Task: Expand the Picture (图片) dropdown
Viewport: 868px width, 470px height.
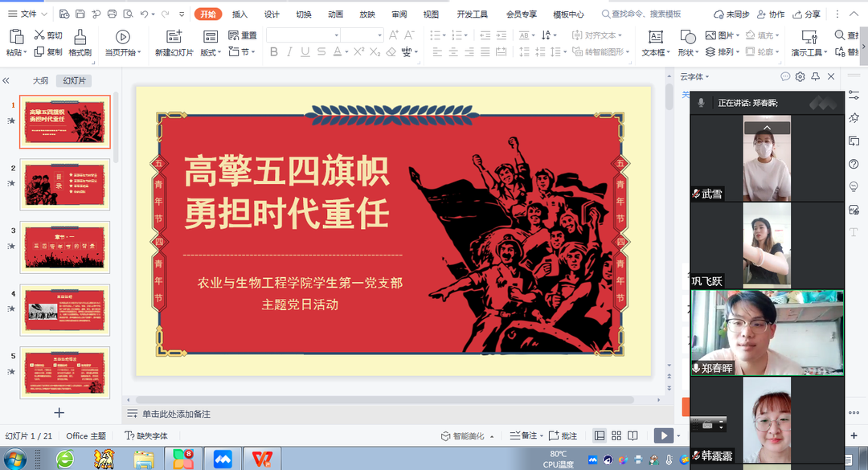Action: (x=723, y=35)
